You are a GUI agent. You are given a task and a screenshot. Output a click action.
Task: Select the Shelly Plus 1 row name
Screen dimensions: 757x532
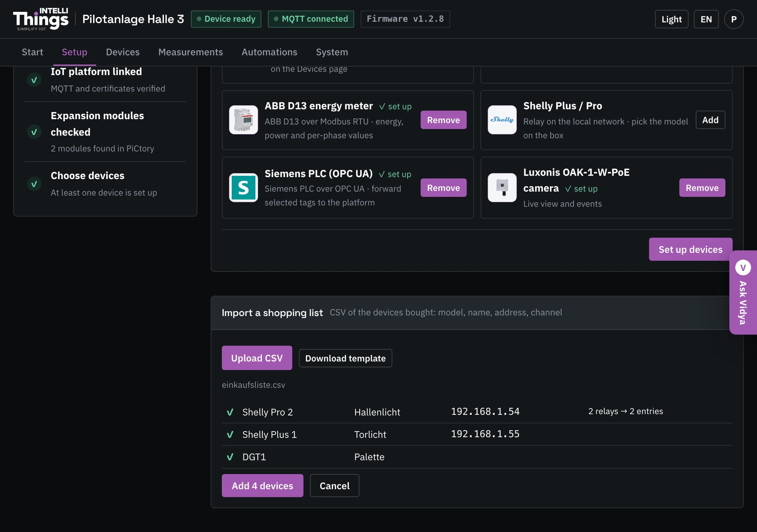(269, 434)
